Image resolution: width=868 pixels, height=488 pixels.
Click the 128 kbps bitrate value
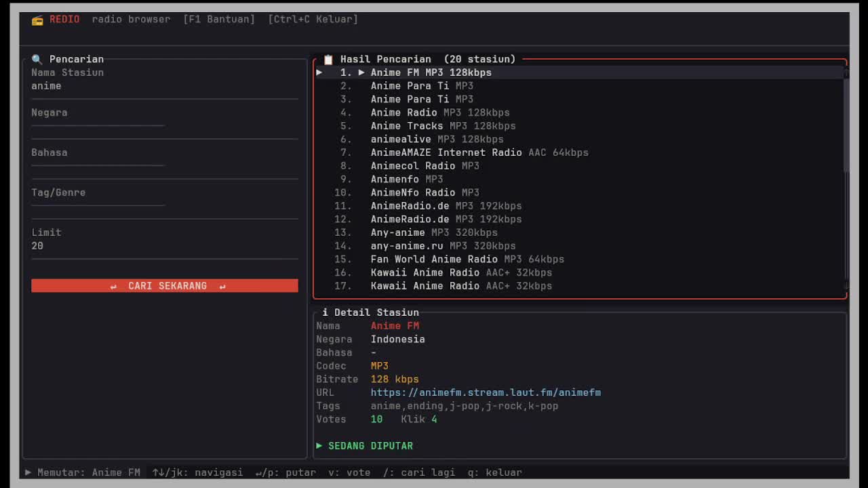click(395, 380)
